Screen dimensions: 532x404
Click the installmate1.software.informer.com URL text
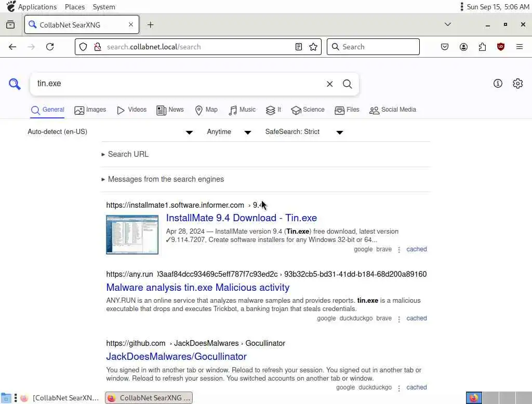coord(175,205)
